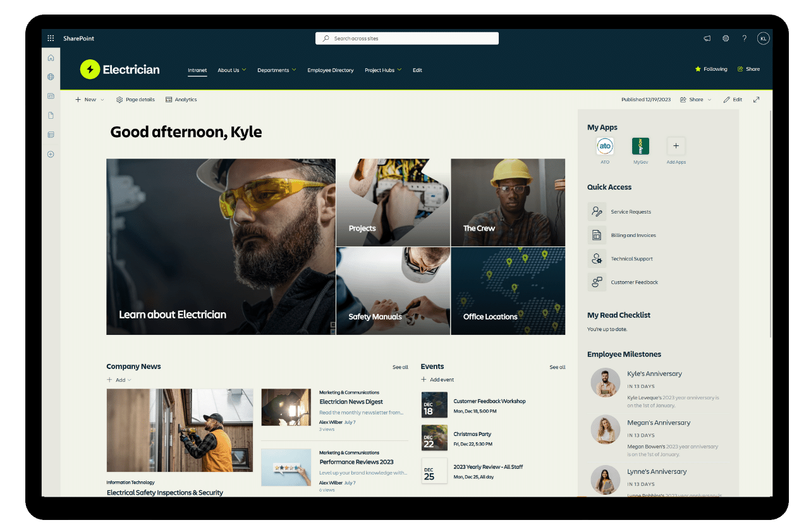Viewport: 811px width, 532px height.
Task: Toggle full-screen expand view icon
Action: (x=757, y=100)
